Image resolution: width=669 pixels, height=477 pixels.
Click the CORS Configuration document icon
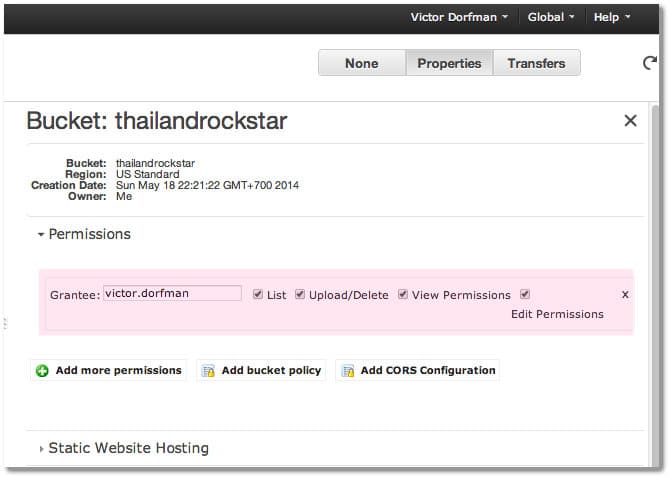point(348,371)
